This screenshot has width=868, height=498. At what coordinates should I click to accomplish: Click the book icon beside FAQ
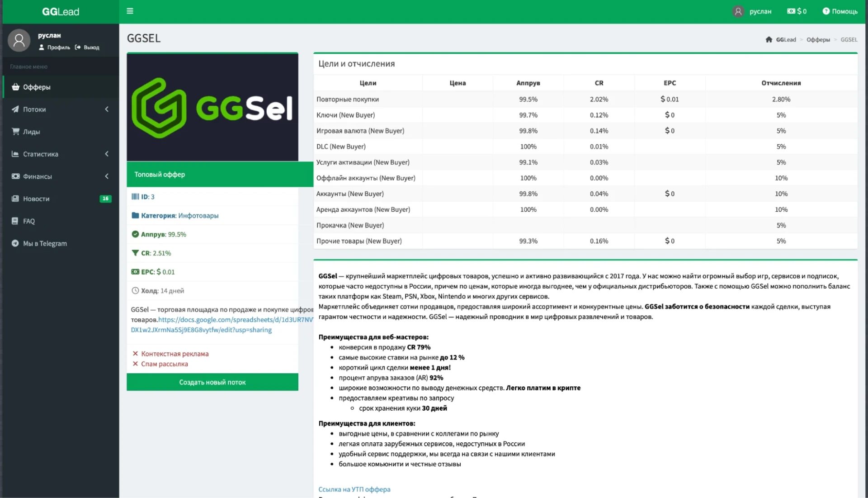point(15,221)
